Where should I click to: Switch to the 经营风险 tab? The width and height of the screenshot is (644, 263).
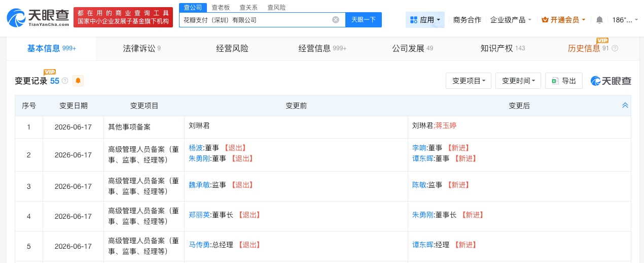click(232, 48)
